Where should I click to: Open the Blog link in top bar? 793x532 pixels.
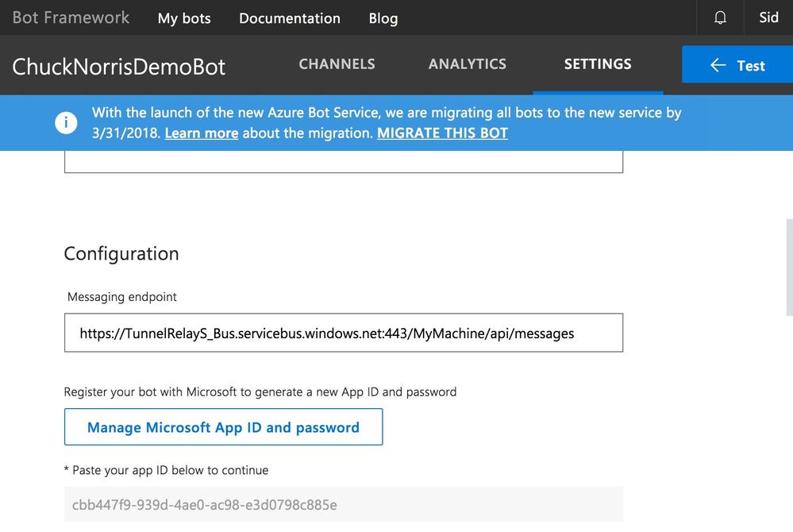pyautogui.click(x=383, y=18)
